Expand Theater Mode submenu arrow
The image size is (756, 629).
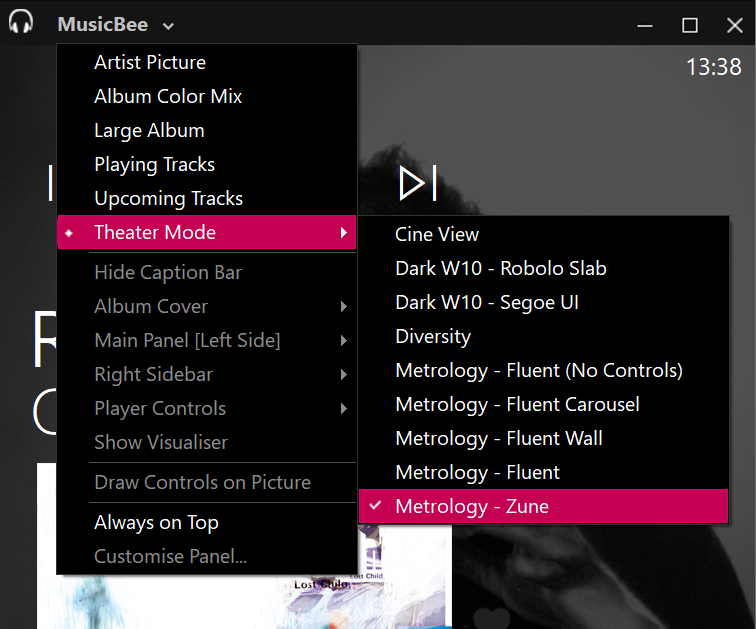pyautogui.click(x=344, y=233)
